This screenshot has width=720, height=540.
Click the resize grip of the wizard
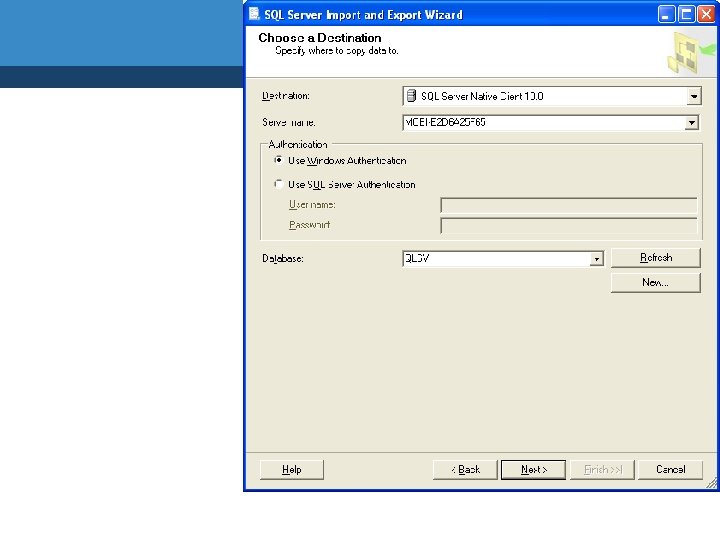(711, 483)
